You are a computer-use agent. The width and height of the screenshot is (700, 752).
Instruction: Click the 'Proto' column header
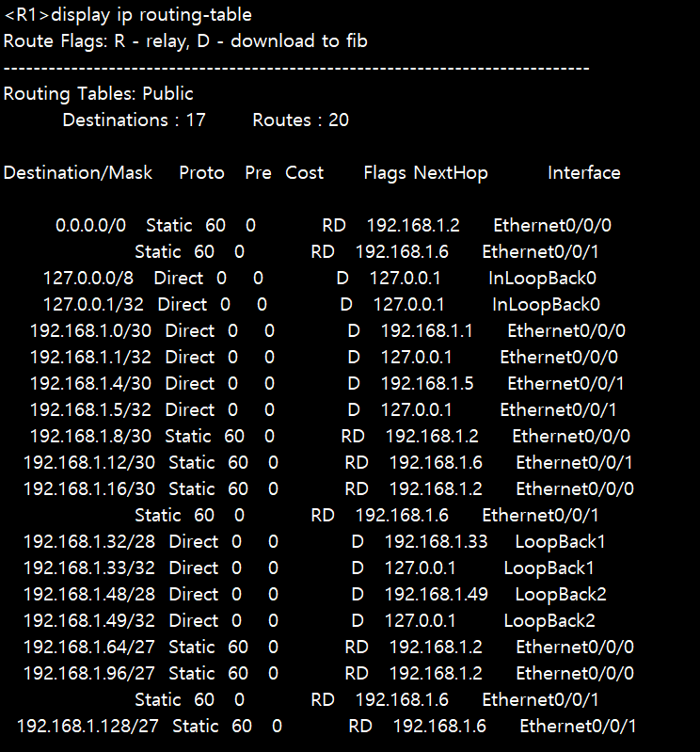pyautogui.click(x=202, y=172)
